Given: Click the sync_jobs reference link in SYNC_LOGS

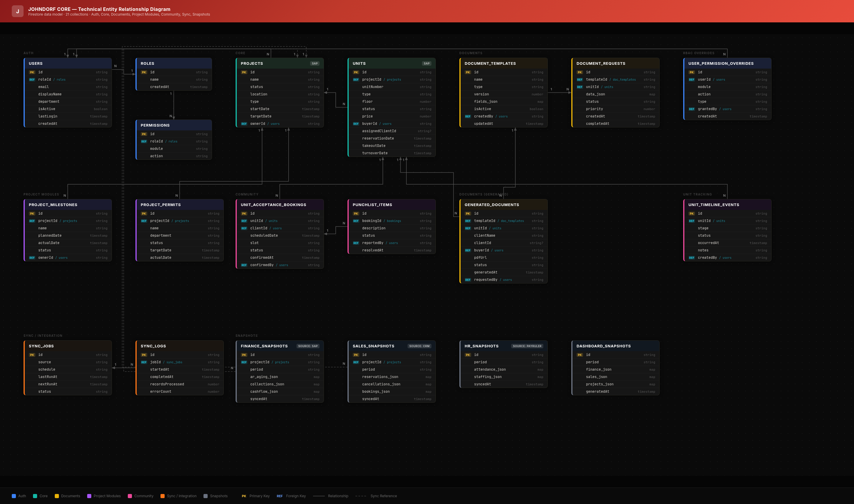Looking at the screenshot, I should tap(174, 362).
